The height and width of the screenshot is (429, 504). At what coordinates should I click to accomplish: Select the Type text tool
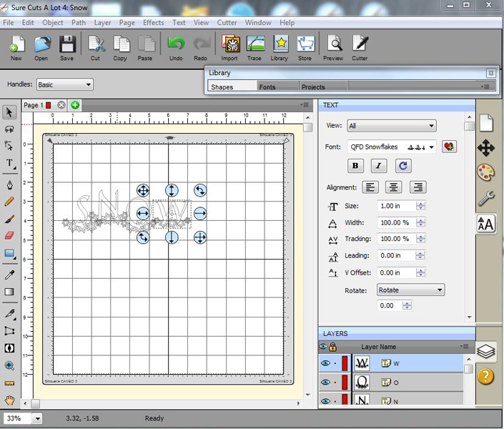click(x=10, y=164)
